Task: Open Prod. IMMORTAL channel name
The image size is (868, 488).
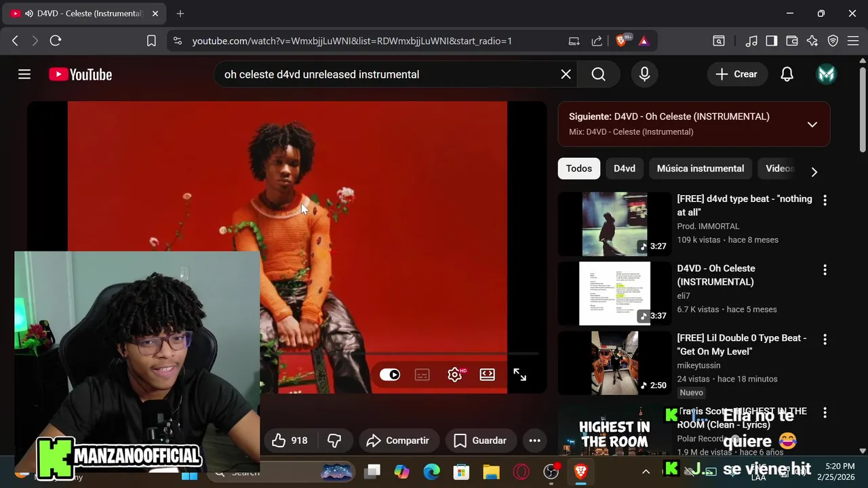Action: [x=708, y=226]
